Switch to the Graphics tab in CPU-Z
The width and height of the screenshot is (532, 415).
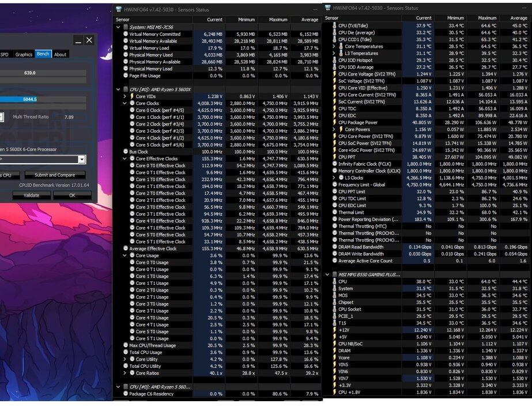(24, 54)
